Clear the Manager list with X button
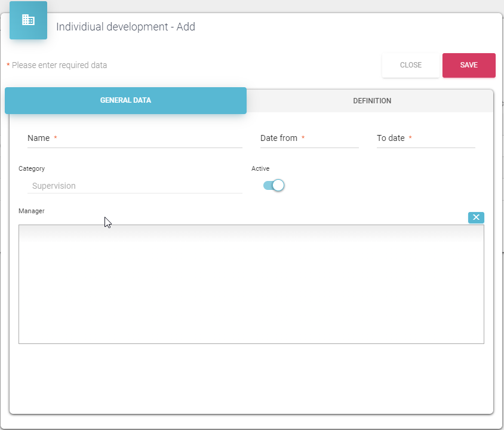This screenshot has height=430, width=504. (x=476, y=217)
